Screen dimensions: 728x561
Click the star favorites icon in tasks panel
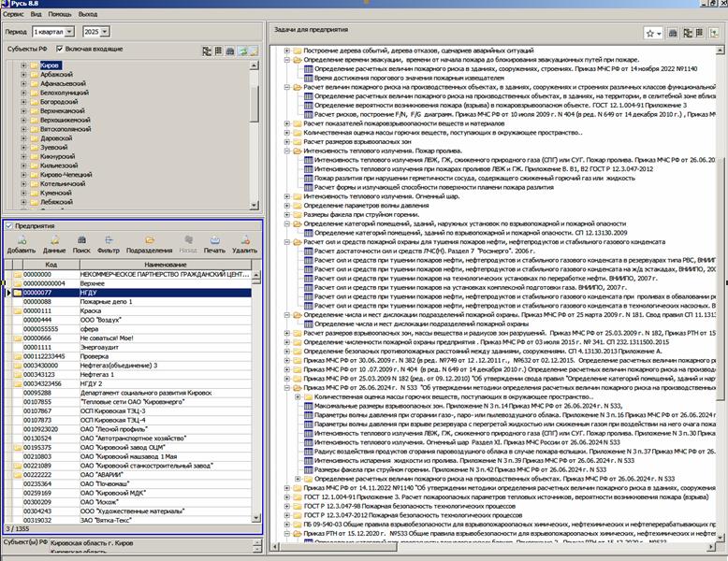coord(659,33)
